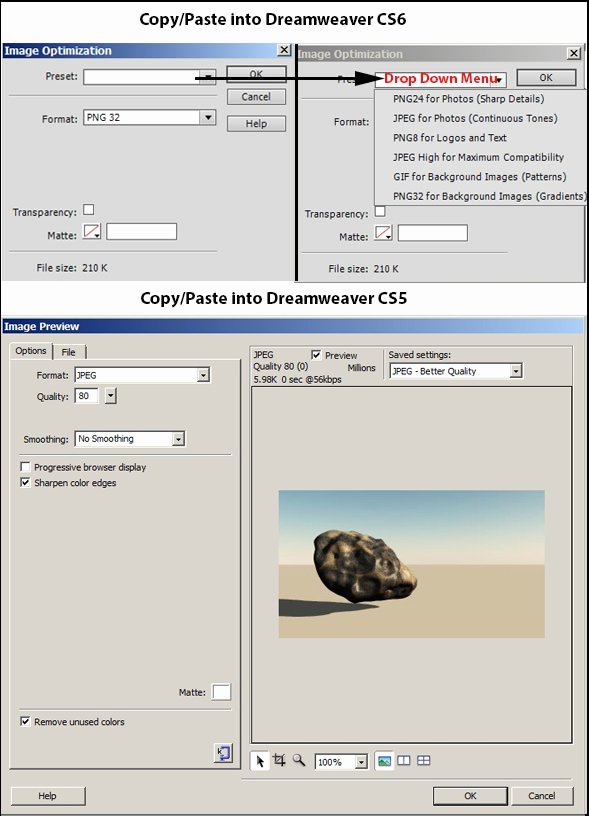Viewport: 589px width, 816px height.
Task: Switch to four-up preview view icon
Action: coord(424,760)
